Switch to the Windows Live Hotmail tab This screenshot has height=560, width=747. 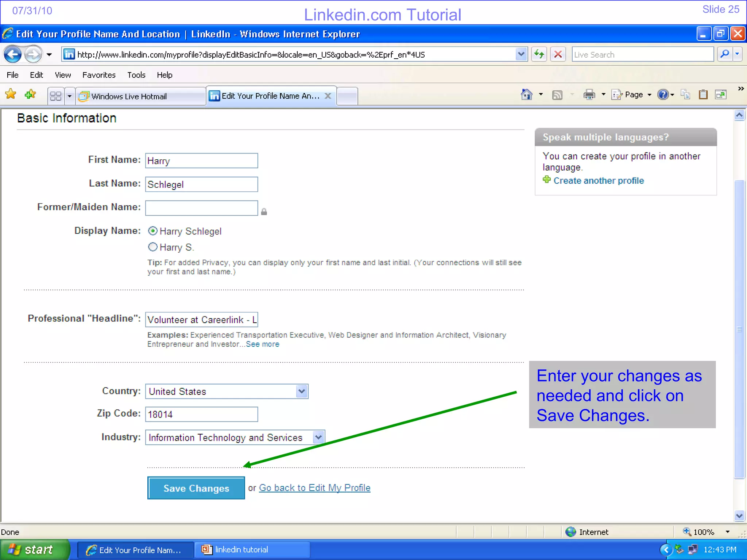(x=141, y=96)
